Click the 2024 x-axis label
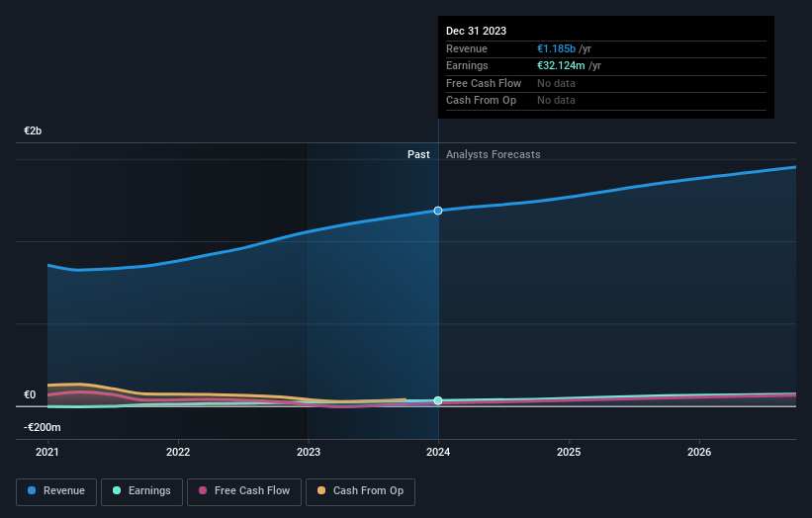 [438, 452]
